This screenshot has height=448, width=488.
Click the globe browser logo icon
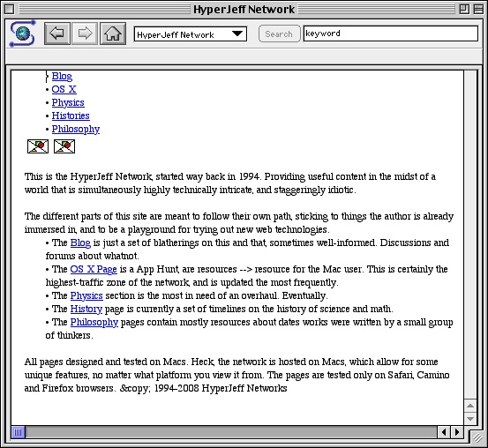[22, 34]
